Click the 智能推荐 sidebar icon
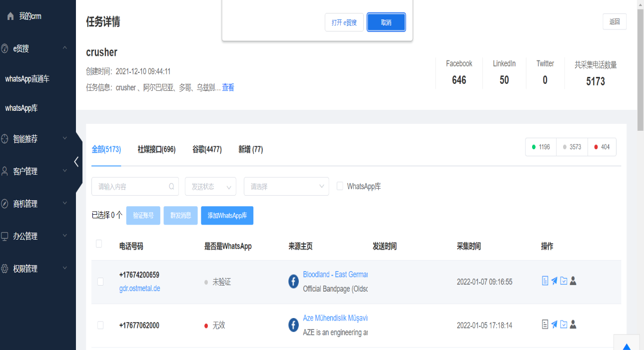Viewport: 644px width, 350px height. pos(5,139)
